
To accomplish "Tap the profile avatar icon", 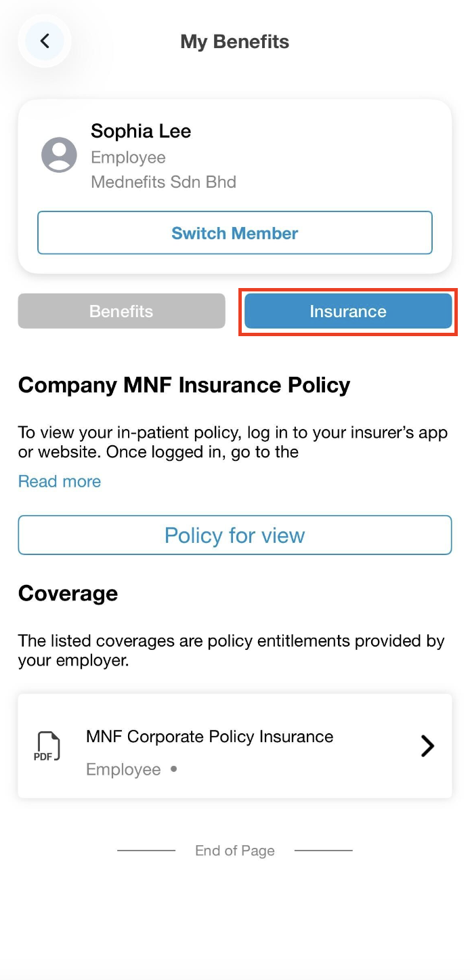I will point(59,155).
